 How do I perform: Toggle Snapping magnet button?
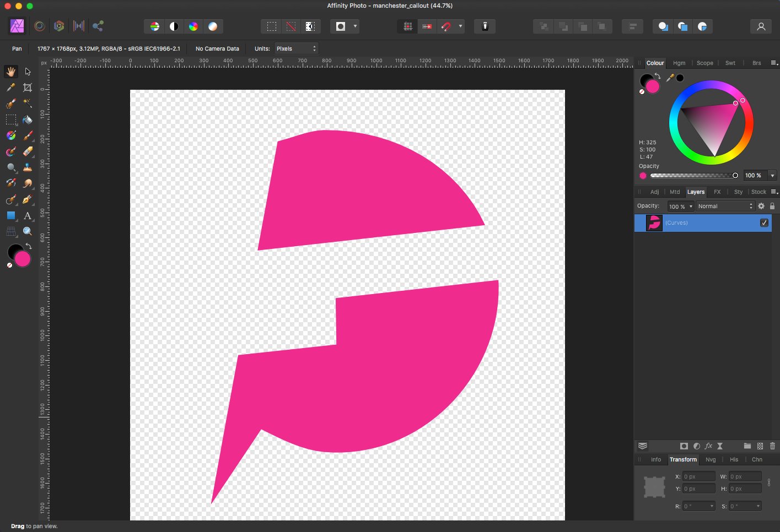447,26
